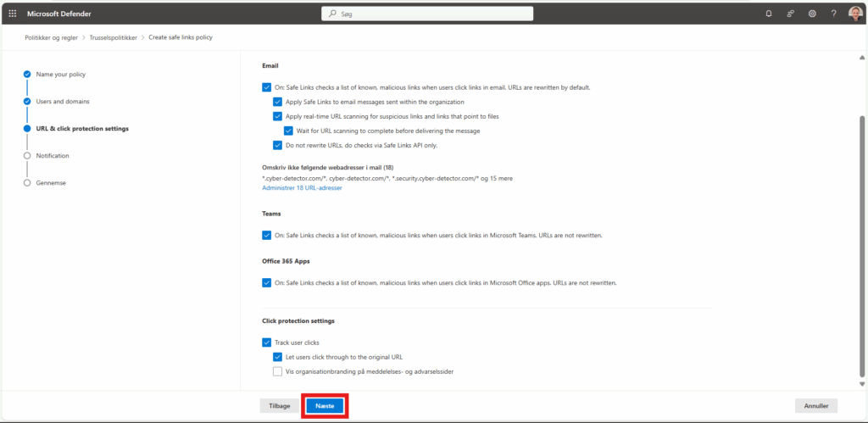Toggle Apply Safe Links within the organization
The width and height of the screenshot is (868, 423).
coord(277,102)
